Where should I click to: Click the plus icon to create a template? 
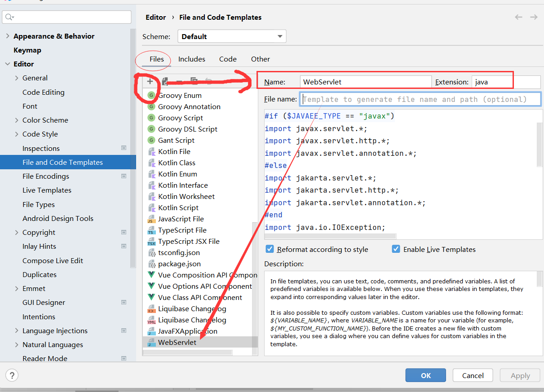(x=150, y=81)
